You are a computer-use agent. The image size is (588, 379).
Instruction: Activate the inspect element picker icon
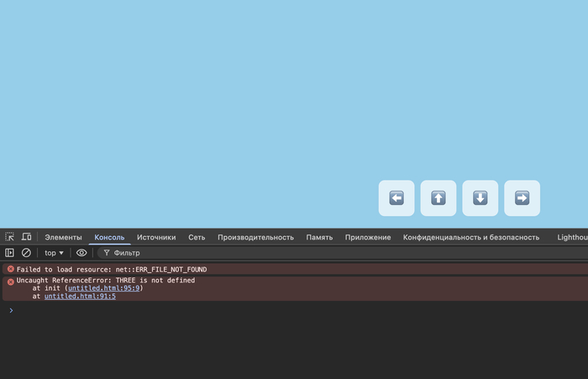click(10, 238)
